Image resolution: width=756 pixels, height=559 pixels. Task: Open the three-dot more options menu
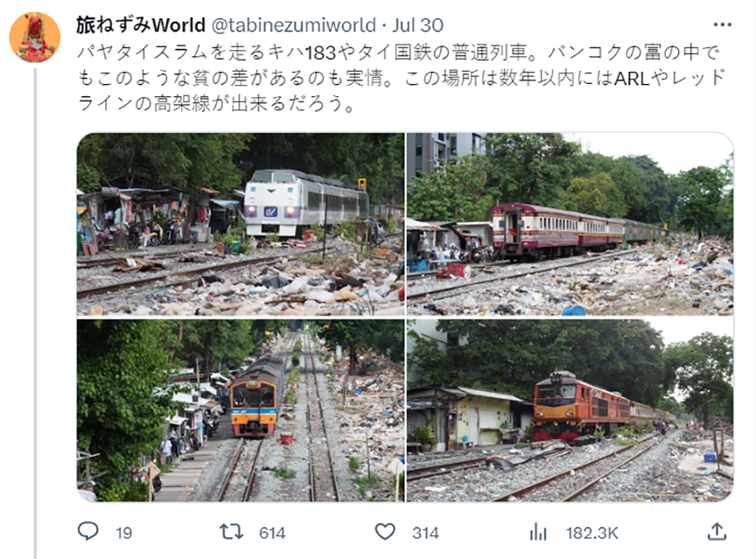point(722,24)
